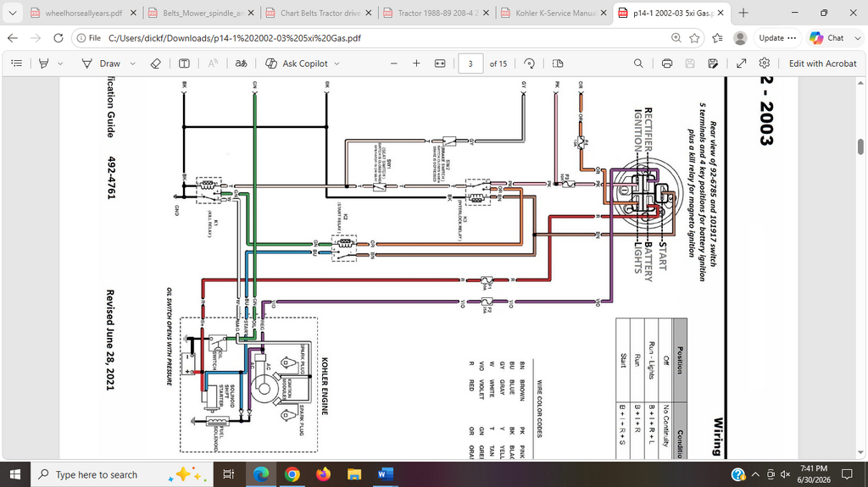Refresh the current PDF page

click(x=58, y=38)
